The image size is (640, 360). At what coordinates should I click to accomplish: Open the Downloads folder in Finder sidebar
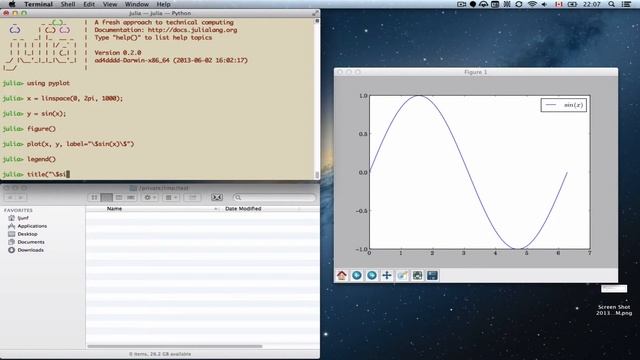(x=26, y=250)
